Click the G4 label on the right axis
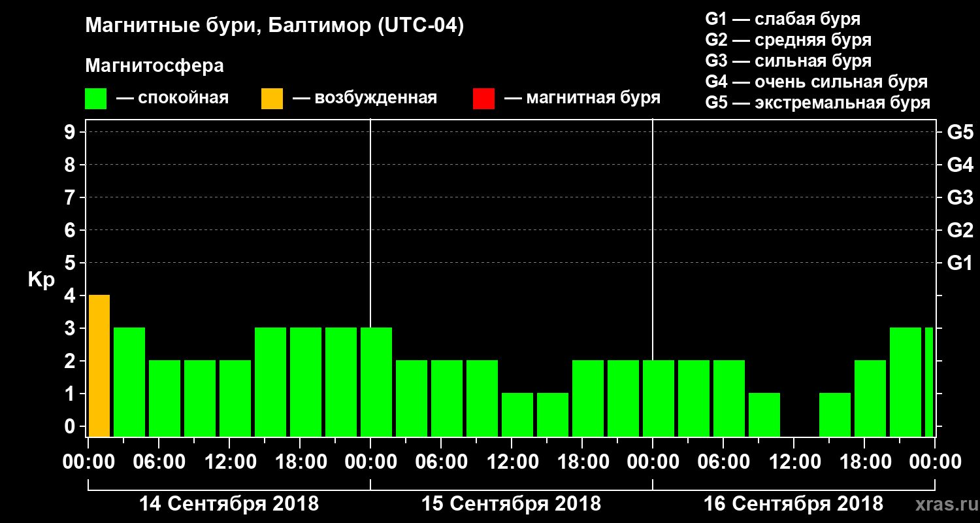 point(960,165)
